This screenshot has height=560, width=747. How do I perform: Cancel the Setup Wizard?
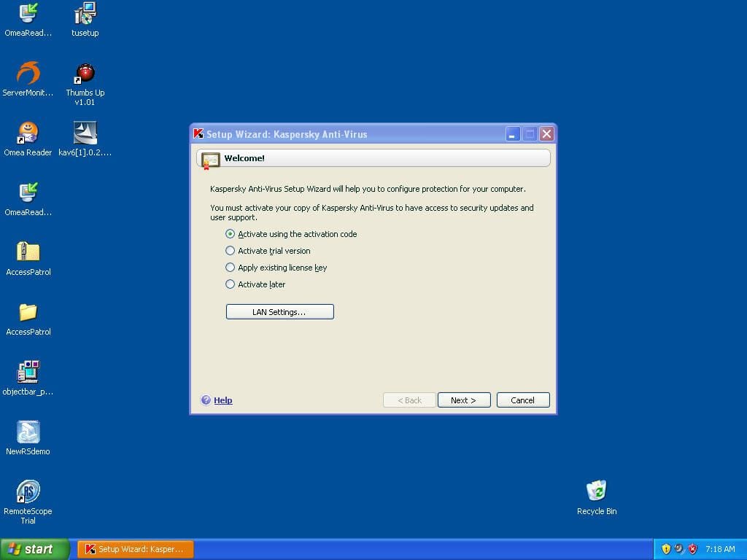[x=522, y=400]
